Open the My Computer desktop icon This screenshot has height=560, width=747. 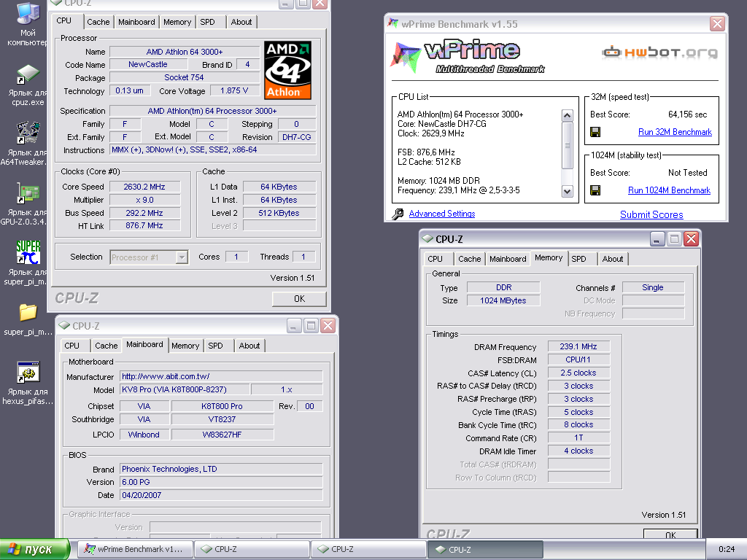28,12
